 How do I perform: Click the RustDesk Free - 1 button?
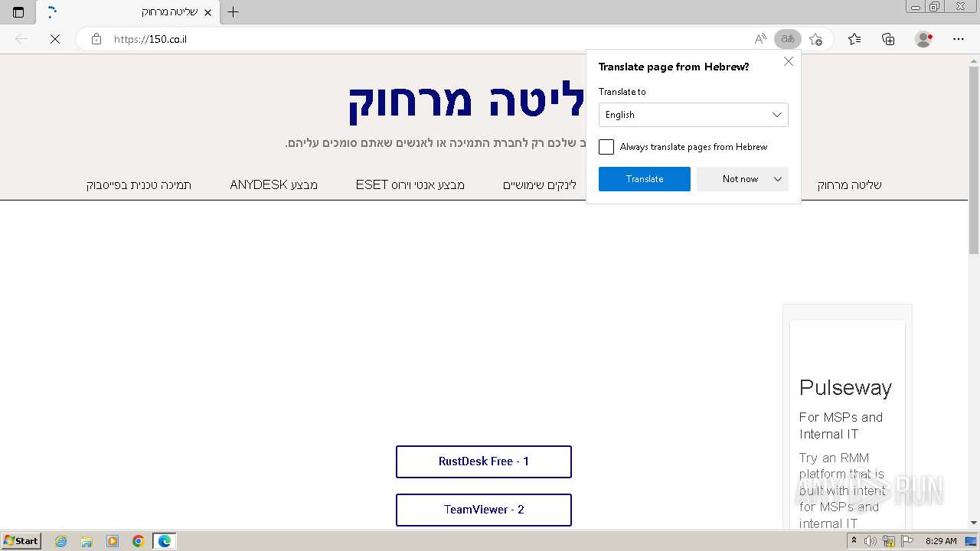tap(484, 461)
